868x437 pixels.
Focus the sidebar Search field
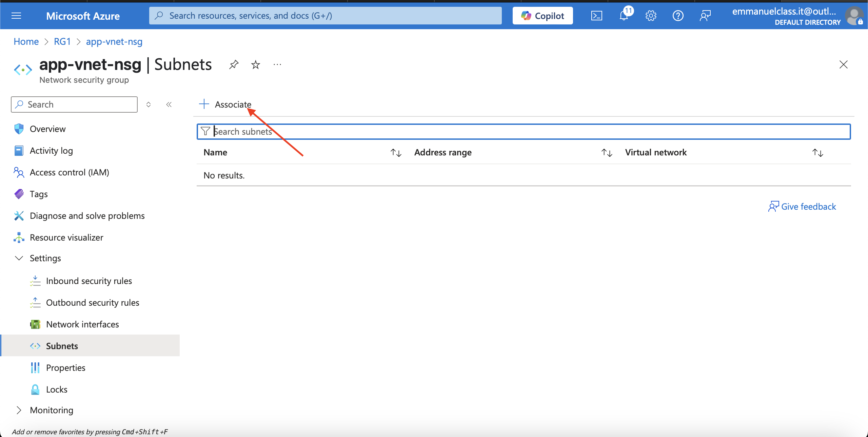point(74,104)
